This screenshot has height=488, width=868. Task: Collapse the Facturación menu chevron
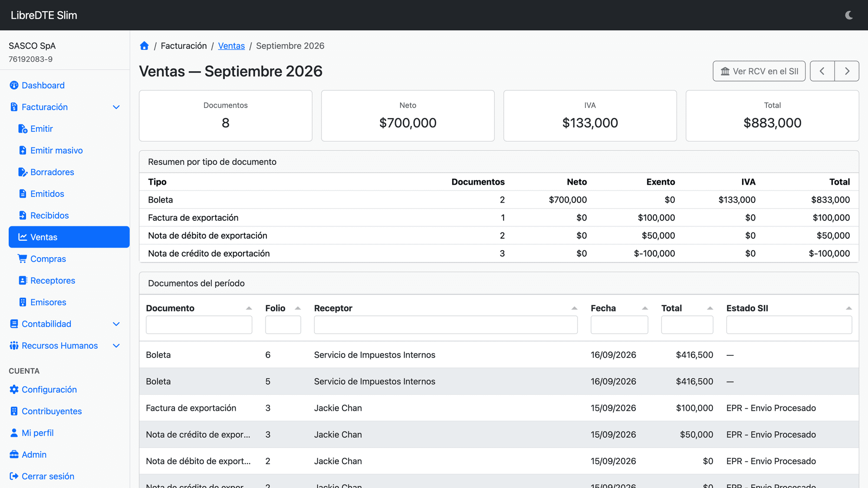[x=116, y=107]
